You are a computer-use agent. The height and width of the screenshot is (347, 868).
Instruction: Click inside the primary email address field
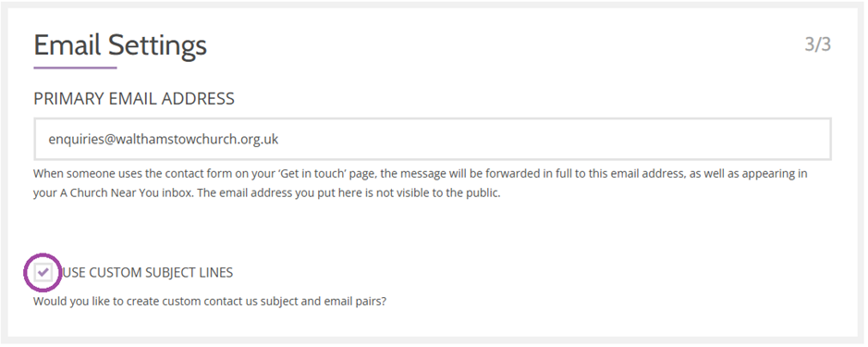coord(433,139)
